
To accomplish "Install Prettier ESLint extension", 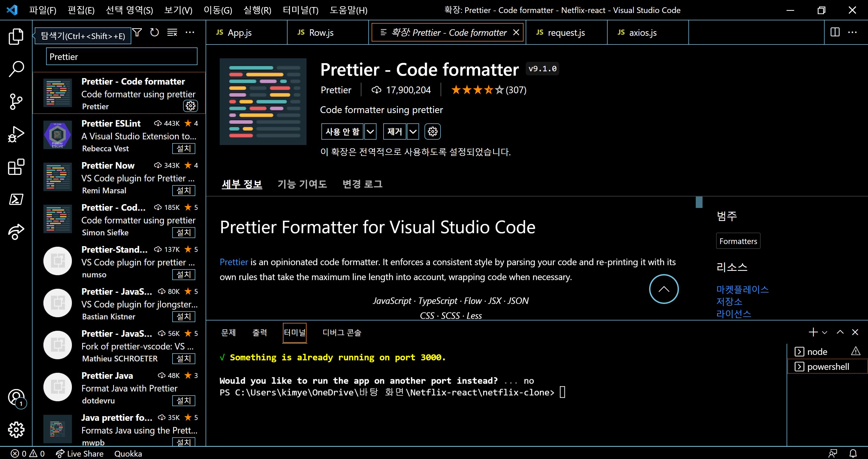I will click(184, 148).
